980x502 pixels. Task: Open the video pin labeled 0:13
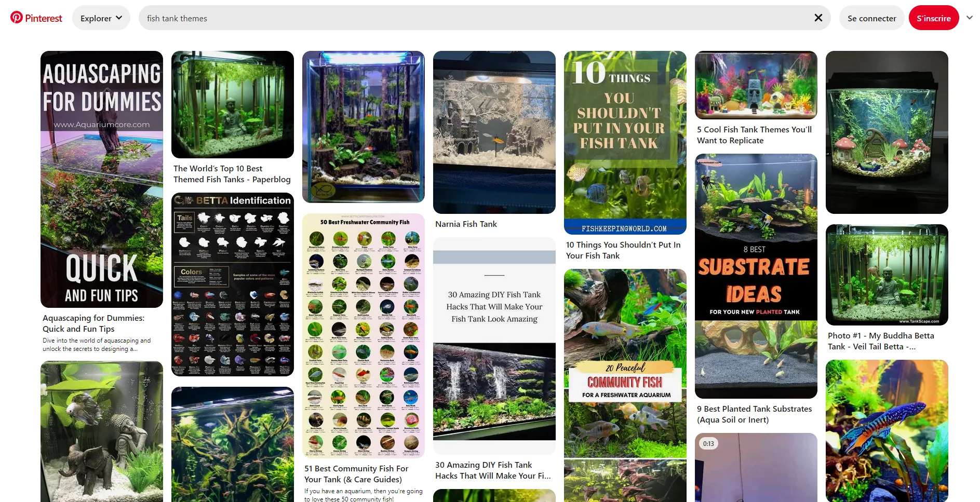[756, 467]
